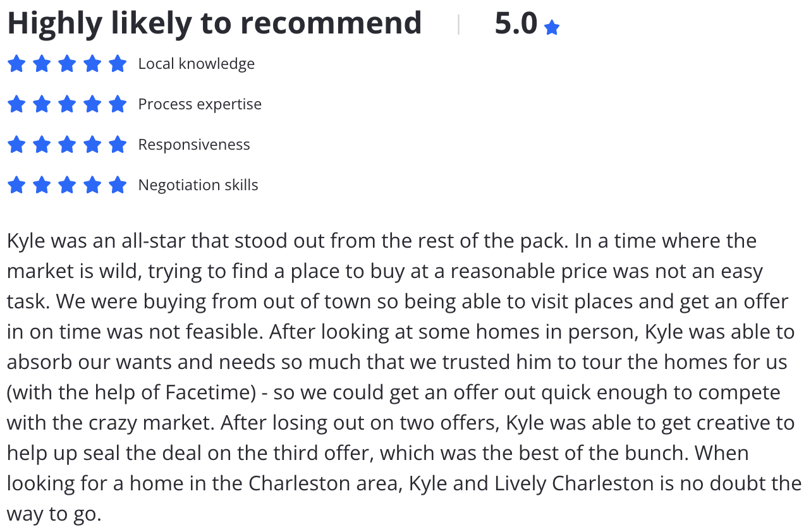Image resolution: width=811 pixels, height=532 pixels.
Task: Click the fifth star of Responsiveness
Action: [x=118, y=145]
